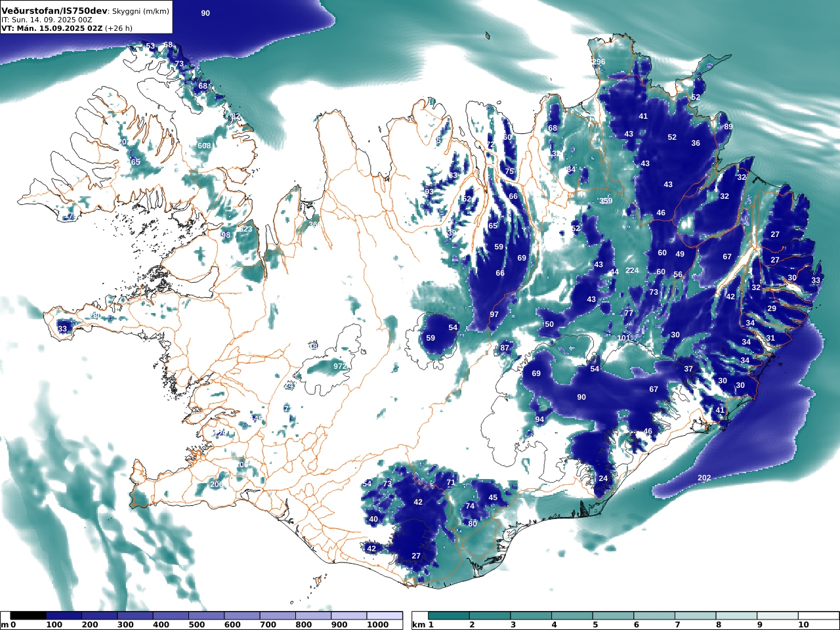
Task: Click the '360' visibility value
Action: (314, 224)
